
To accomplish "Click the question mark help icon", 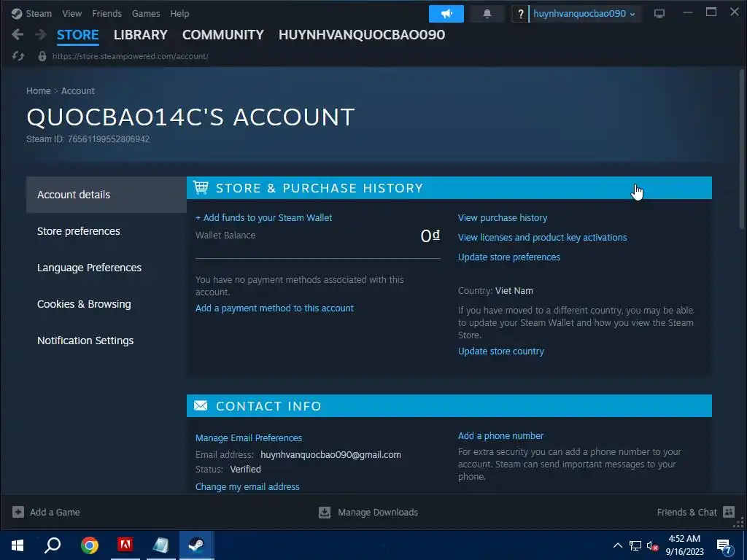I will [520, 14].
